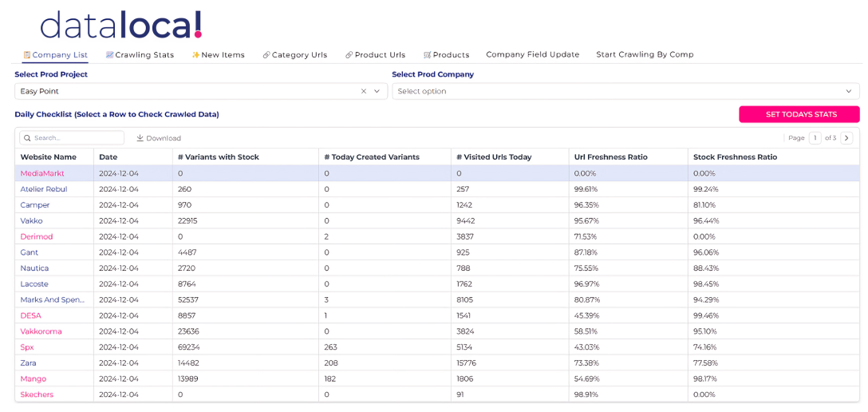
Task: Click the SET TODAYS STATS button
Action: tap(799, 114)
